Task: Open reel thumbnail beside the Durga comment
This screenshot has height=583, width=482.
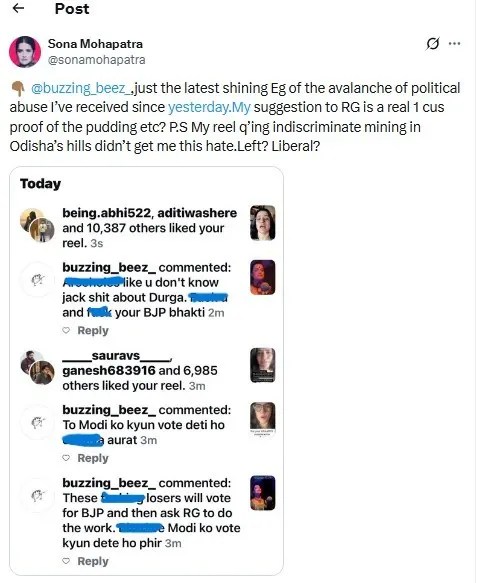Action: click(x=263, y=277)
